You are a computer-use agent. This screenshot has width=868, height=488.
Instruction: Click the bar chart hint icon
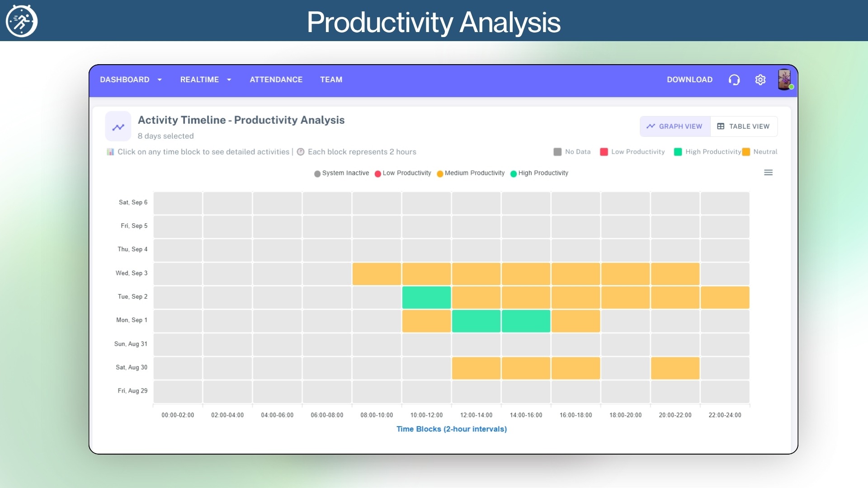(110, 152)
